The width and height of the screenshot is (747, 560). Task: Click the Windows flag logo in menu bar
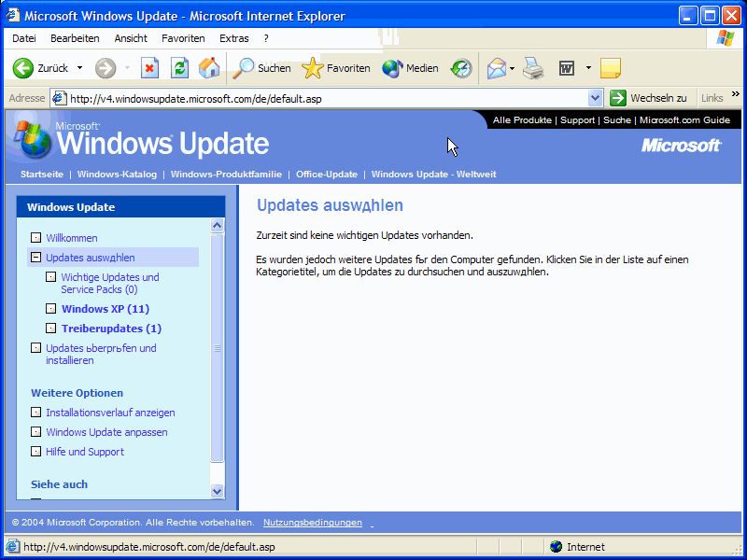pyautogui.click(x=726, y=38)
